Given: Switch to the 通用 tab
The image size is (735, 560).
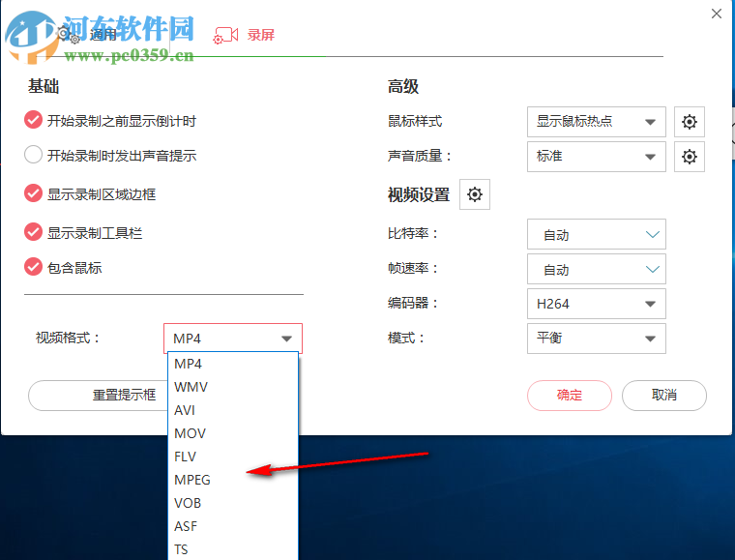Looking at the screenshot, I should 103,35.
